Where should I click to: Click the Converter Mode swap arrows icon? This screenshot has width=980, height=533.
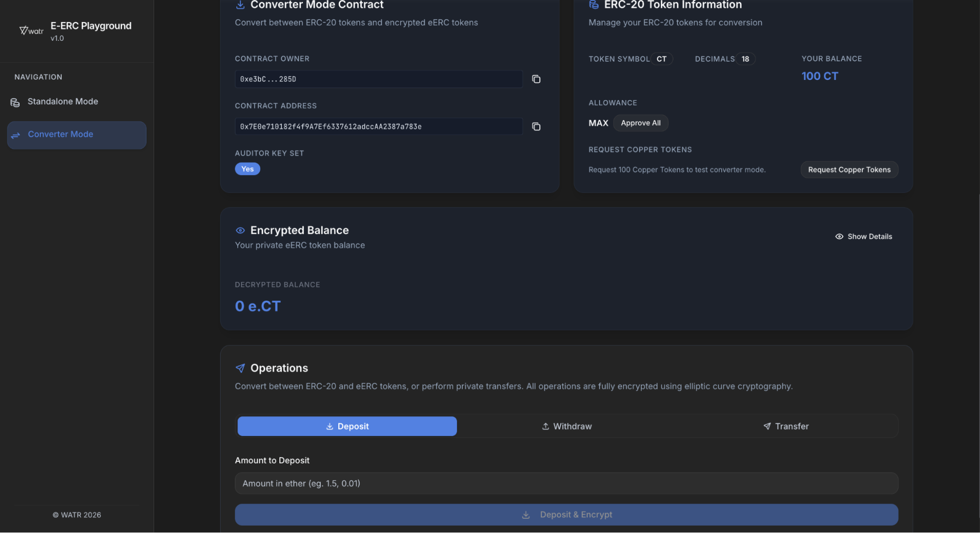click(16, 135)
